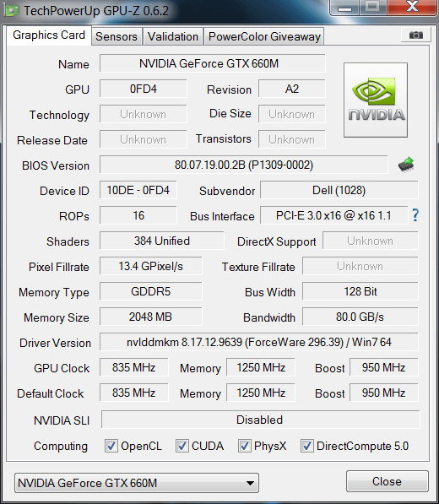The height and width of the screenshot is (504, 439).
Task: Click the DirectX Support Unknown field
Action: [x=371, y=241]
